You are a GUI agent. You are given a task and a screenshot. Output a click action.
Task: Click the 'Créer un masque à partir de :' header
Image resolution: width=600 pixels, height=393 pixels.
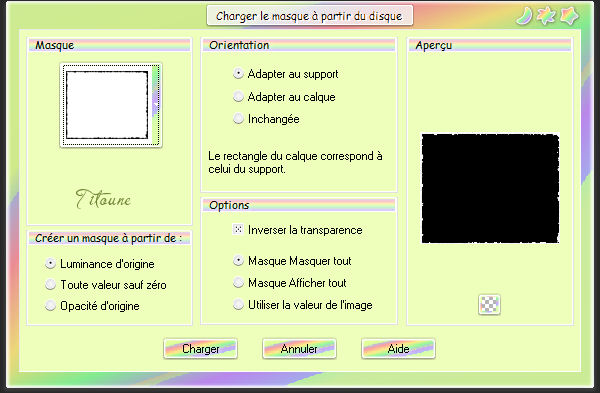pyautogui.click(x=108, y=238)
